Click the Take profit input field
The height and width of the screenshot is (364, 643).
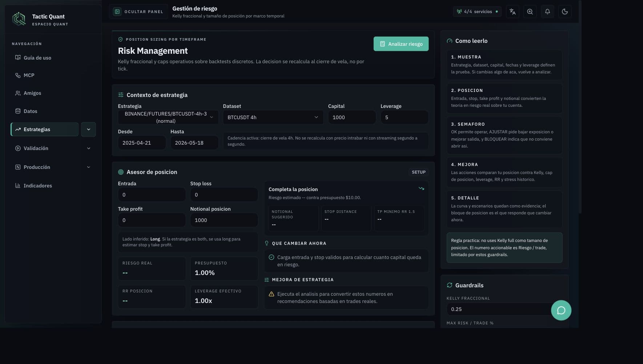(152, 220)
